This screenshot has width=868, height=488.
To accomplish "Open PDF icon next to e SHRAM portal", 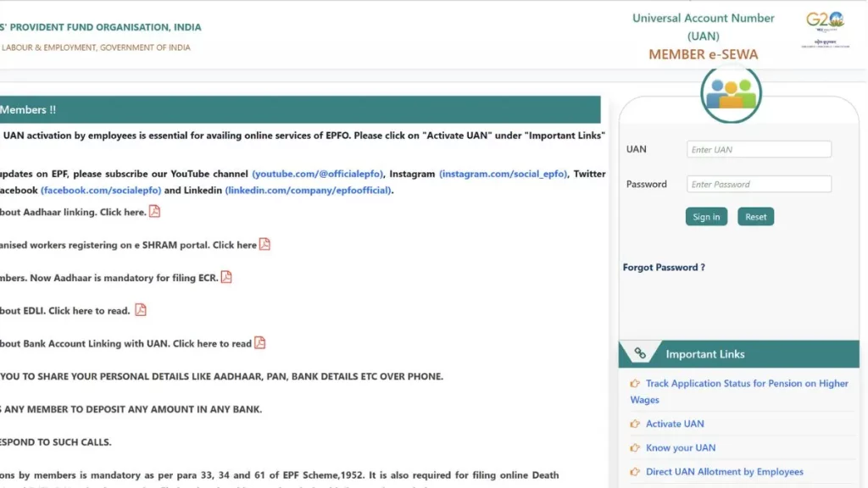I will 264,244.
